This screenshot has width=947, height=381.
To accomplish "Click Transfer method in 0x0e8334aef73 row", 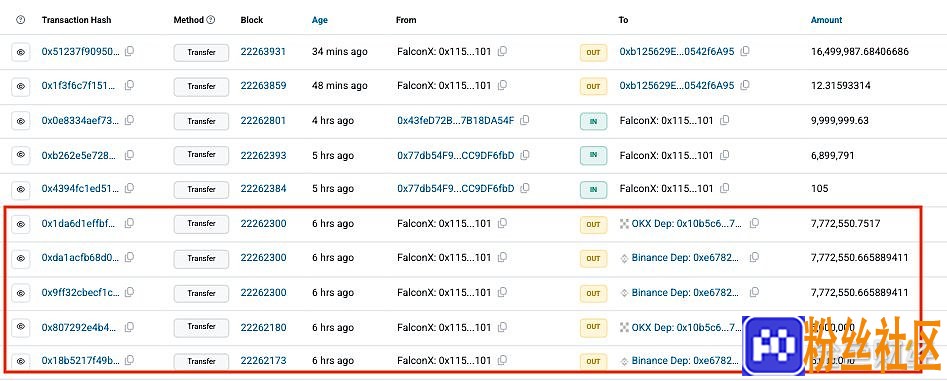I will (x=201, y=121).
